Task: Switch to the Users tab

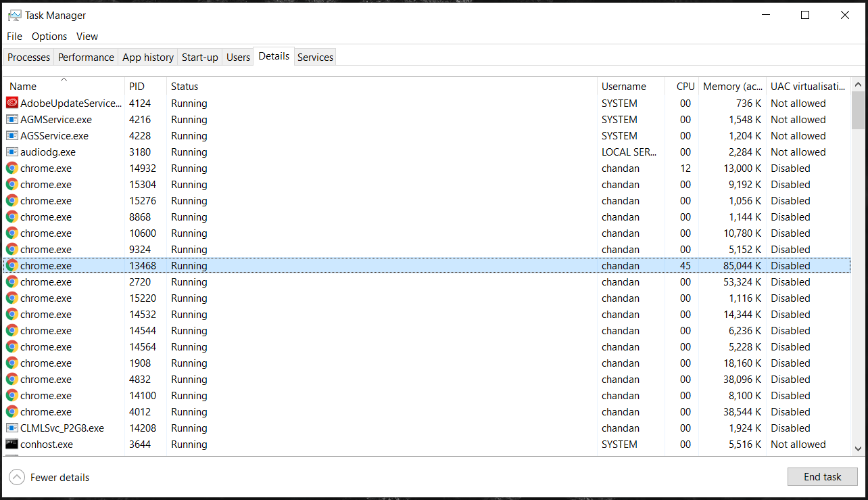Action: pyautogui.click(x=238, y=58)
